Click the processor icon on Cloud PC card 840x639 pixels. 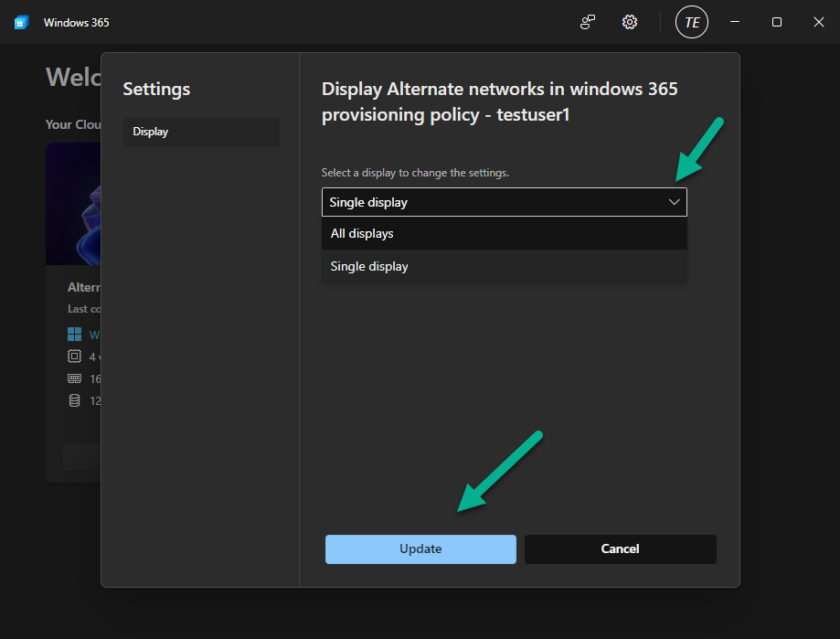click(74, 357)
